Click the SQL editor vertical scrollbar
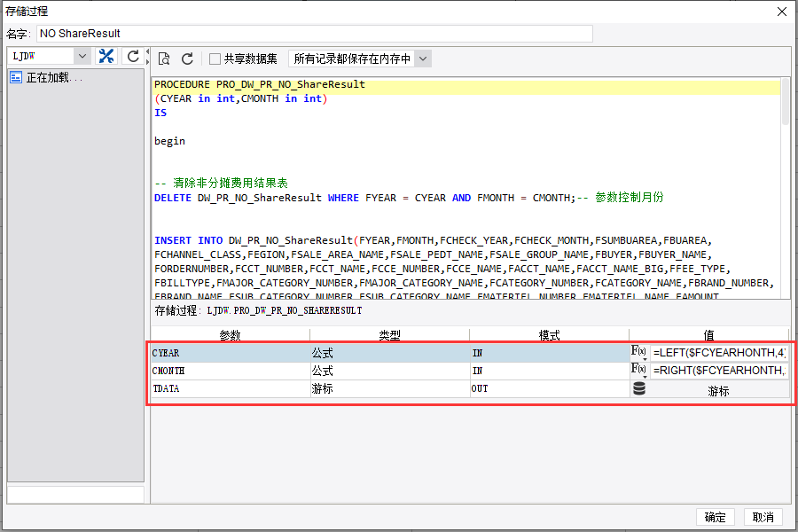 point(786,188)
